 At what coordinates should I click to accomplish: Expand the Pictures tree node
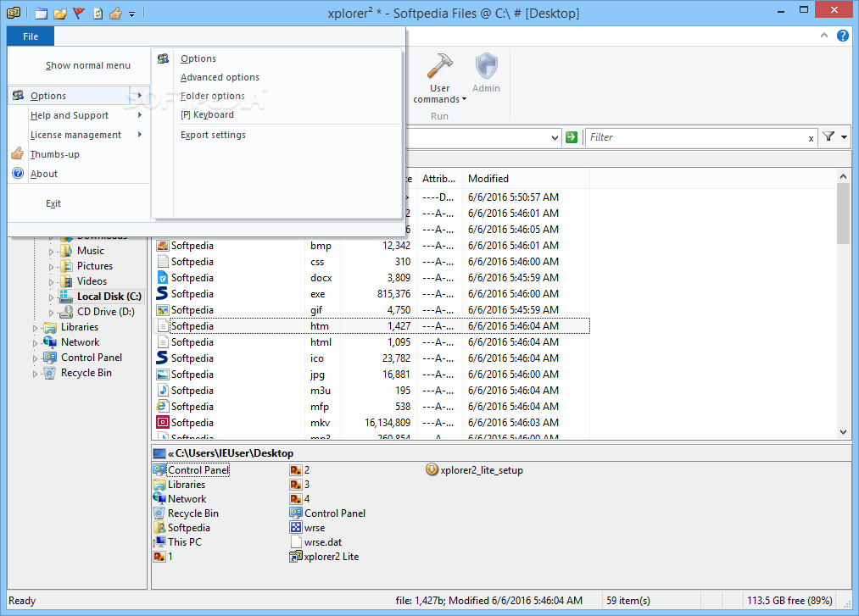click(52, 267)
